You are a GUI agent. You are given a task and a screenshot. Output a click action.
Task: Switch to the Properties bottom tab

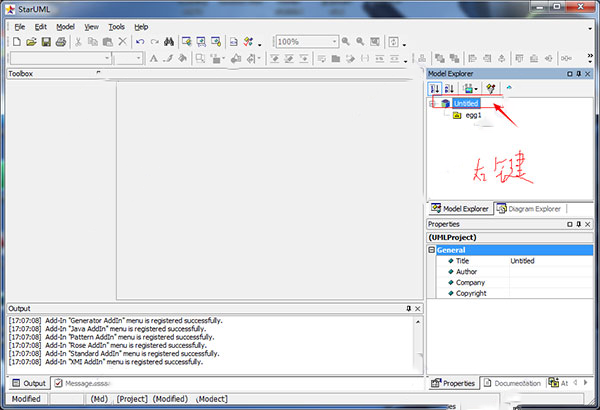[x=453, y=383]
